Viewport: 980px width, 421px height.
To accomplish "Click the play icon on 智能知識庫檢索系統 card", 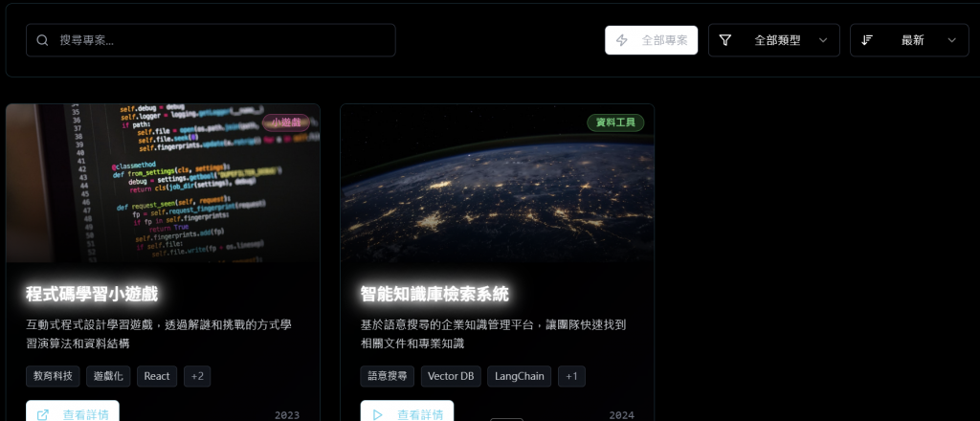I will [377, 414].
